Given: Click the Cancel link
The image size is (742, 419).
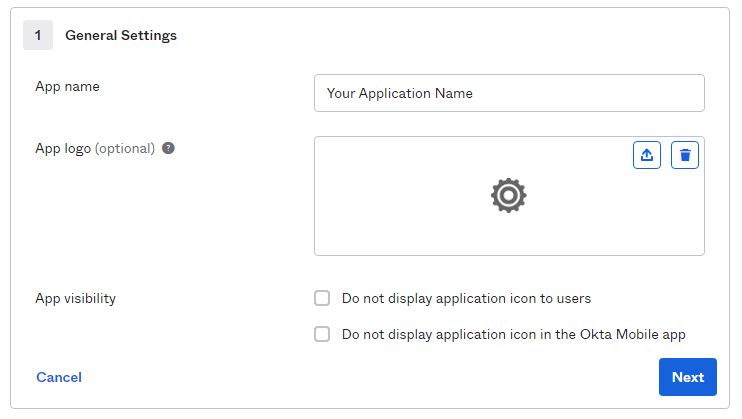Looking at the screenshot, I should tap(59, 377).
